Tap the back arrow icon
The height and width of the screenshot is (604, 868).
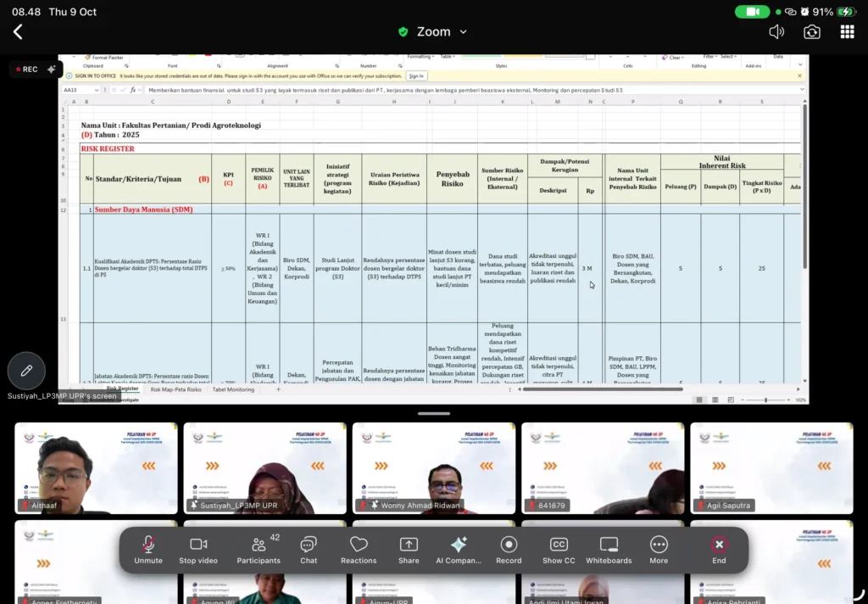(x=18, y=32)
